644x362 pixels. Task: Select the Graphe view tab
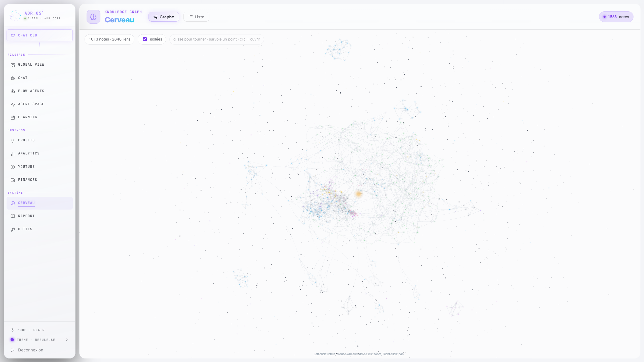pyautogui.click(x=164, y=17)
